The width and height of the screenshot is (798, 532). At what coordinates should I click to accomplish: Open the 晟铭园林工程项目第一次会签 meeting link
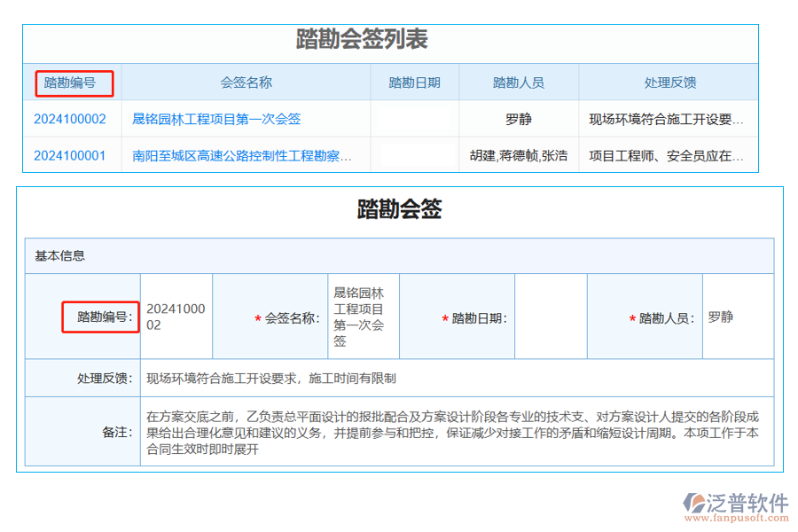click(x=217, y=118)
